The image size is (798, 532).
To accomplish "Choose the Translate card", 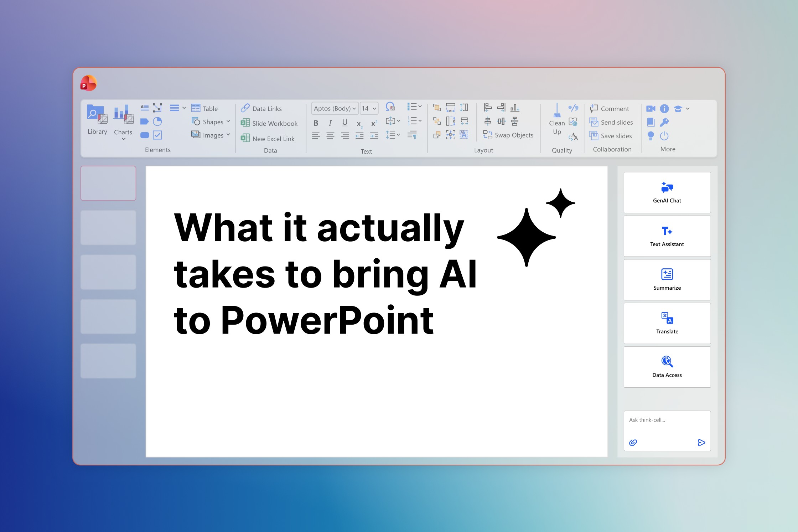I will point(667,324).
